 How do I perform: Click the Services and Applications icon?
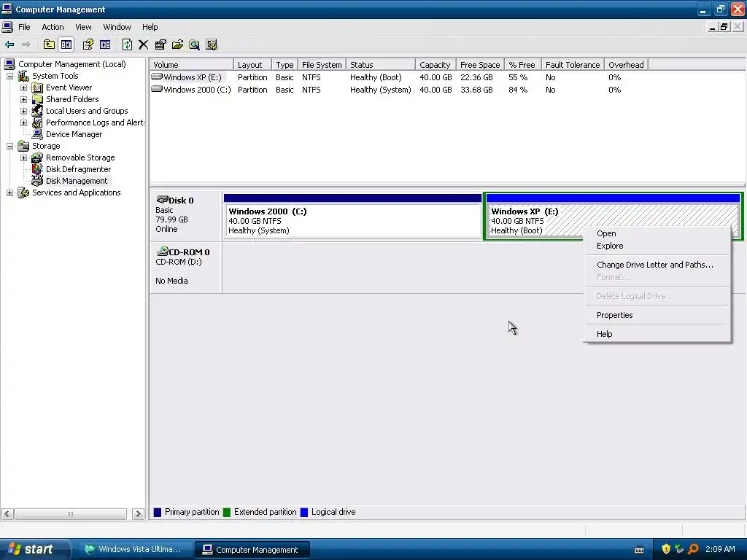tap(23, 192)
